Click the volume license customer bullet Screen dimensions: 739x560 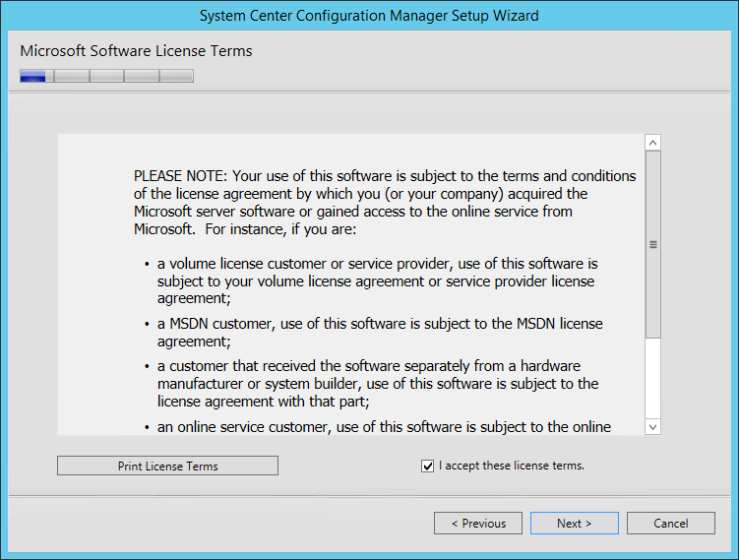click(377, 280)
